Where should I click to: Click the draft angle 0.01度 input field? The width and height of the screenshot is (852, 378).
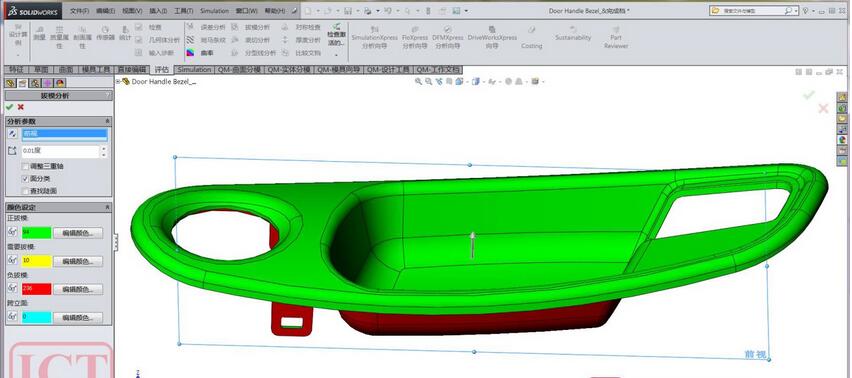[x=61, y=151]
